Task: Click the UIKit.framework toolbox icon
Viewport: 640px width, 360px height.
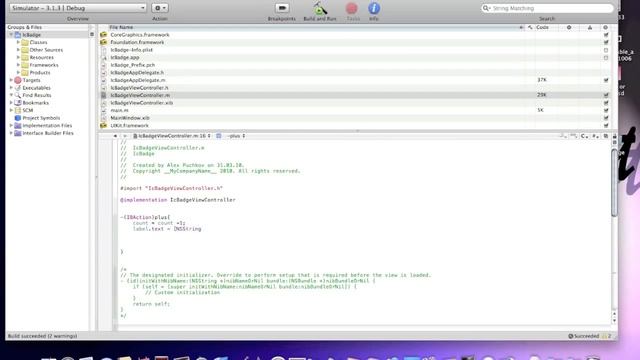Action: pyautogui.click(x=104, y=125)
